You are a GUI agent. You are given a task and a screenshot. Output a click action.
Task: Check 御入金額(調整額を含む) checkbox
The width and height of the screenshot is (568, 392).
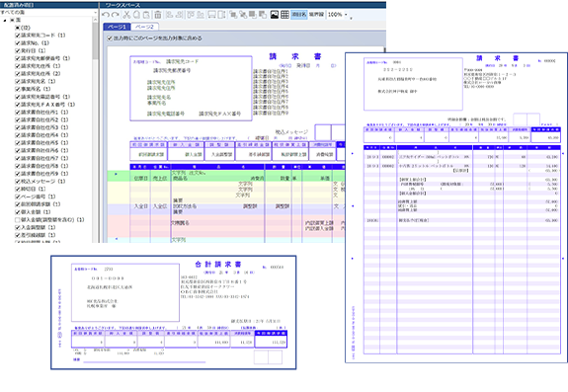[x=17, y=220]
